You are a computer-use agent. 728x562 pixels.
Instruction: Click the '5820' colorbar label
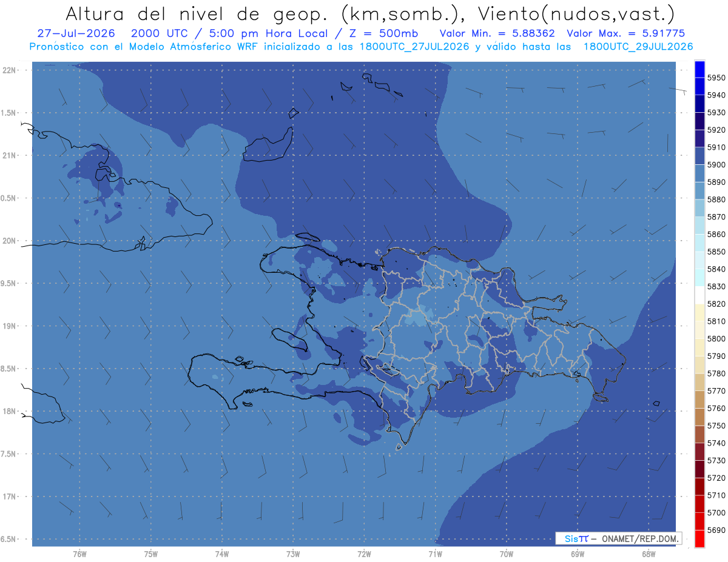tap(717, 304)
